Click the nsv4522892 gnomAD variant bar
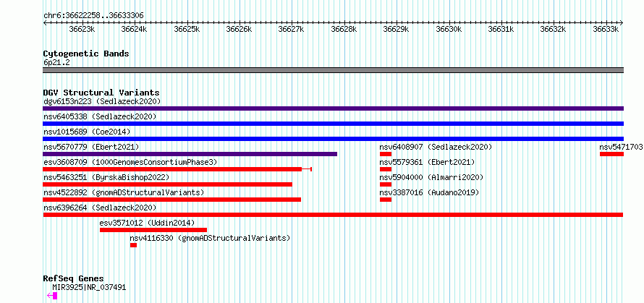This screenshot has width=644, height=303. click(x=172, y=200)
